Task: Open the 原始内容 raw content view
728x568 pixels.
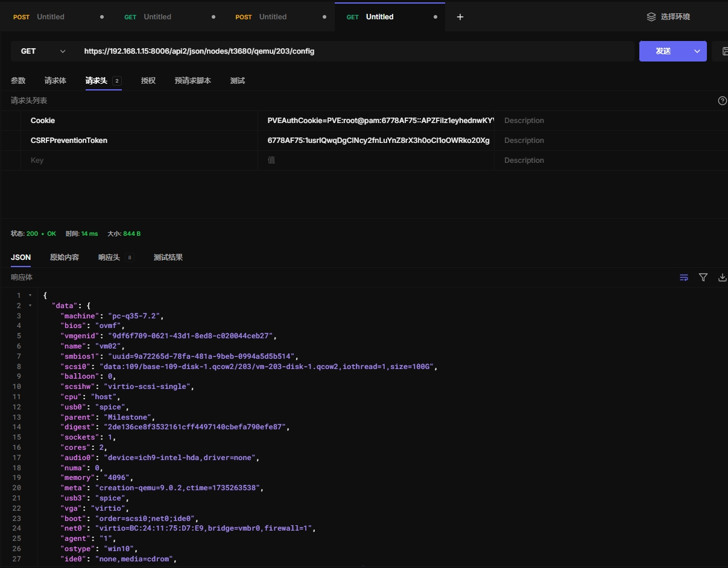Action: click(65, 257)
